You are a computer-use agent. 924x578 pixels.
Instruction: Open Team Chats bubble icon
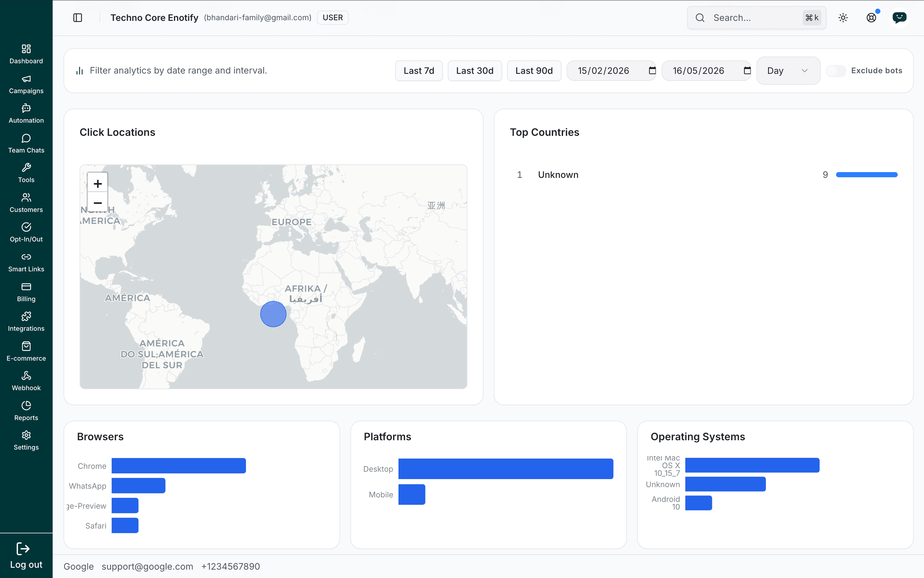pyautogui.click(x=26, y=138)
